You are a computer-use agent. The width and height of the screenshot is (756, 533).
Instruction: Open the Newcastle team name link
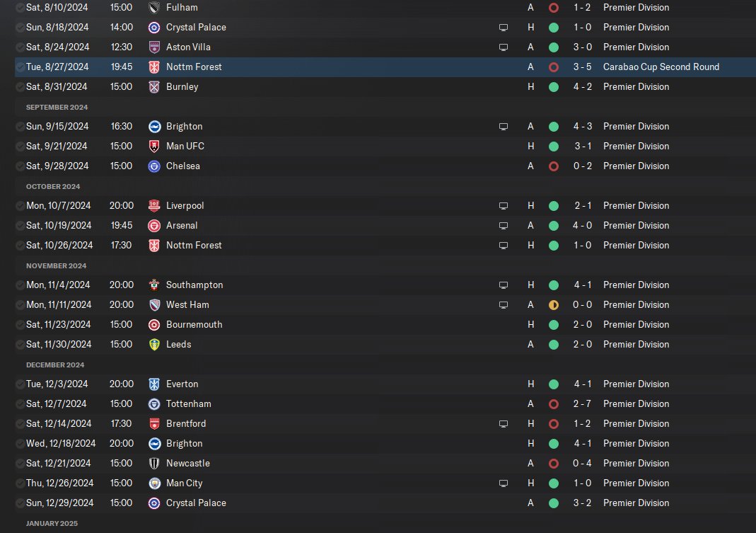188,464
